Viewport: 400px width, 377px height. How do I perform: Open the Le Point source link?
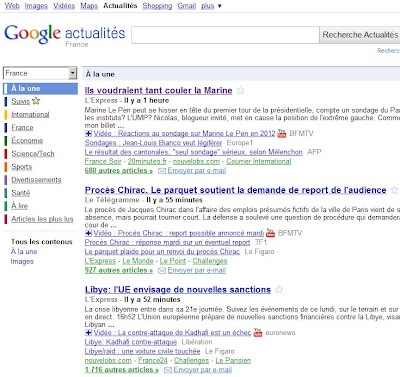[173, 261]
